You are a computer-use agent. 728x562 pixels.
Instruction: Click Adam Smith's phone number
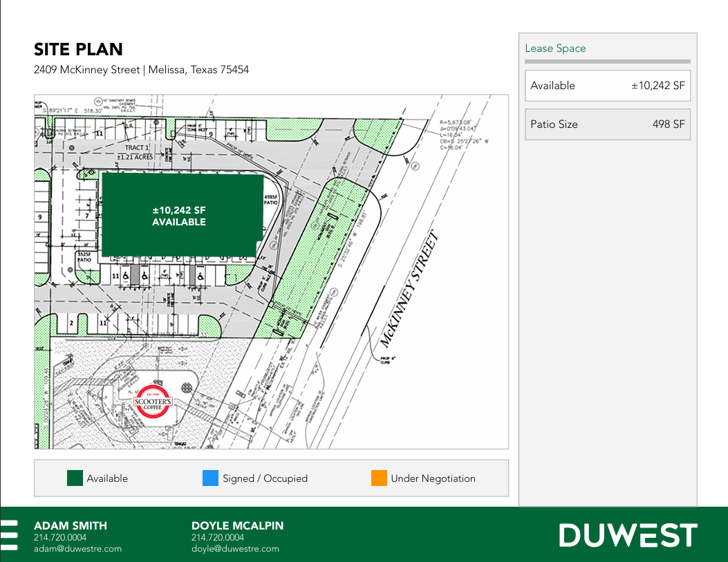[60, 537]
